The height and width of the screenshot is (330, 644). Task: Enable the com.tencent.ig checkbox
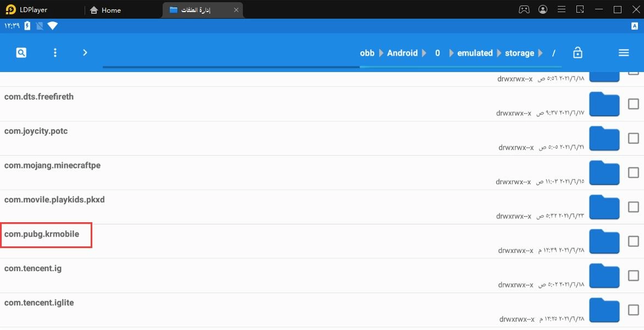coord(633,276)
